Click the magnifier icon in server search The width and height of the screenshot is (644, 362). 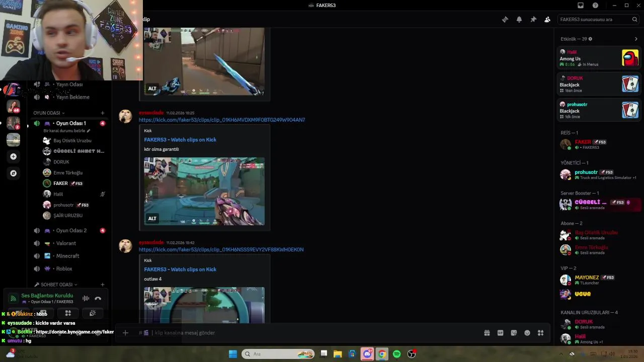pyautogui.click(x=634, y=19)
